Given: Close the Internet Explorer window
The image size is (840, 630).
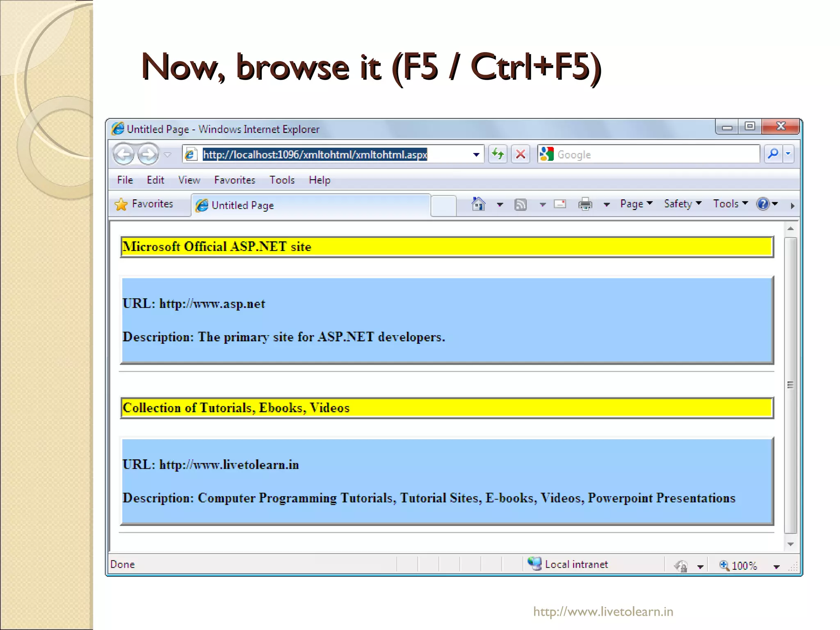Looking at the screenshot, I should click(781, 126).
